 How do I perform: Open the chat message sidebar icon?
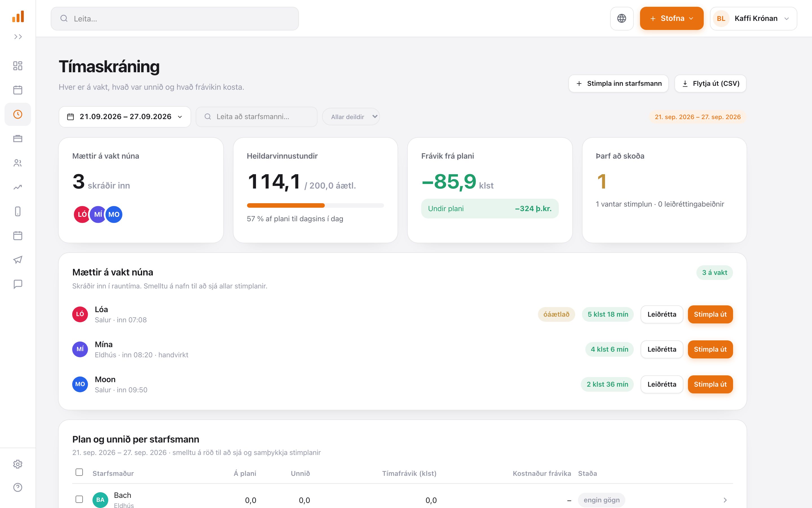[x=18, y=284]
